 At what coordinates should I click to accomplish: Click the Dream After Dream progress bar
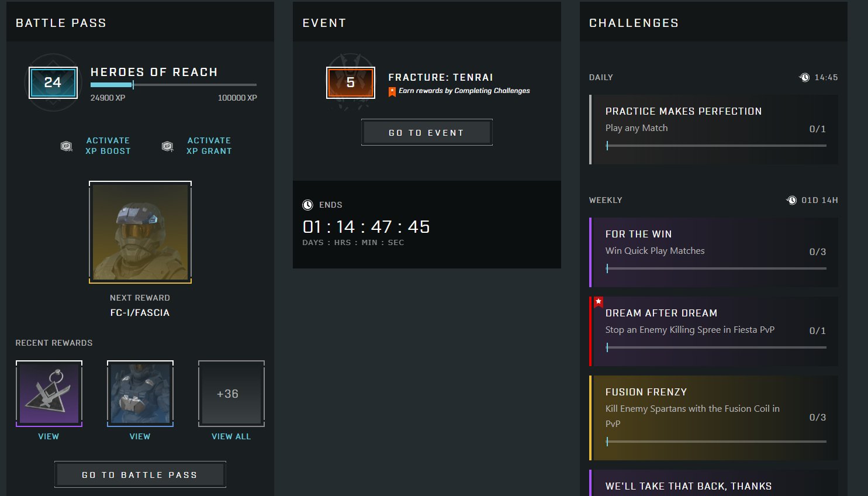pos(716,347)
